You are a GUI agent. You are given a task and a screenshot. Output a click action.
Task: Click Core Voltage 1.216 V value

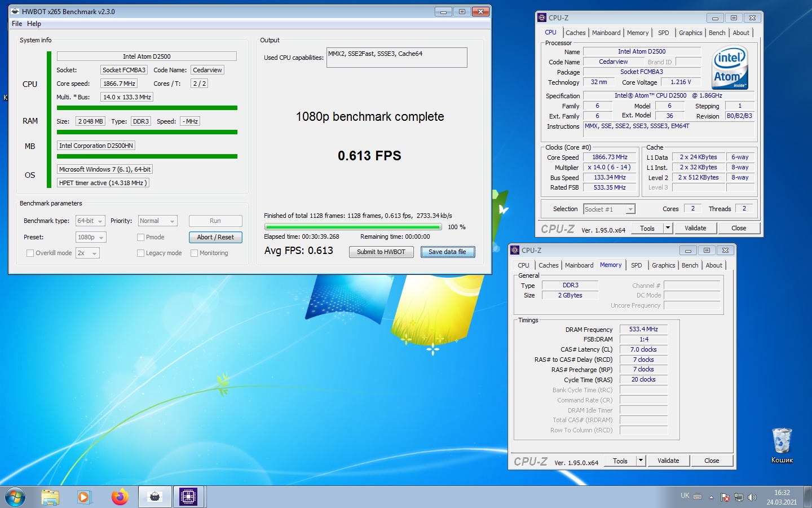pos(681,82)
